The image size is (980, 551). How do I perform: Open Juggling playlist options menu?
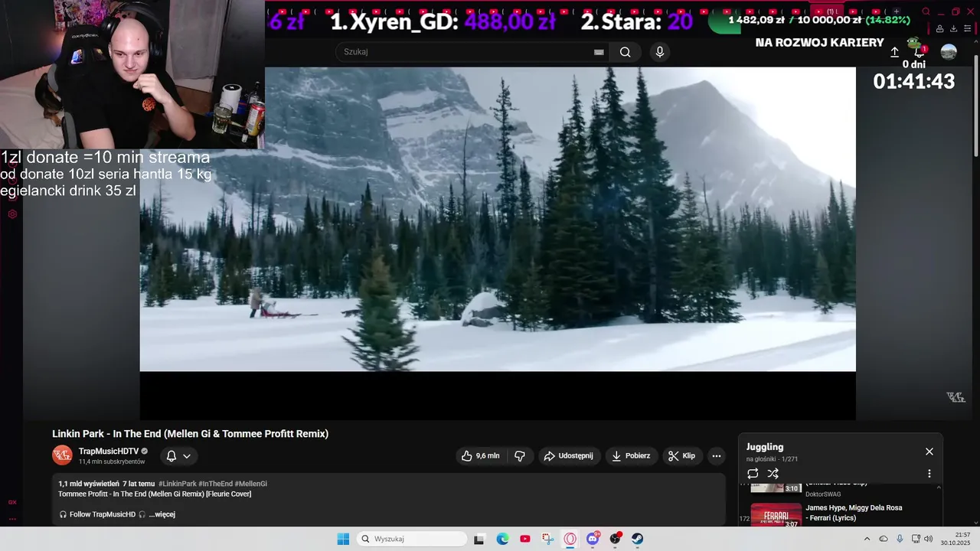929,474
